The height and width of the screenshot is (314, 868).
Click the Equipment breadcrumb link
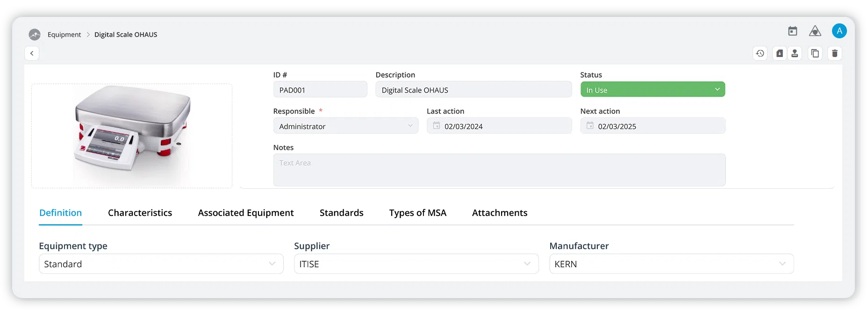pyautogui.click(x=64, y=35)
